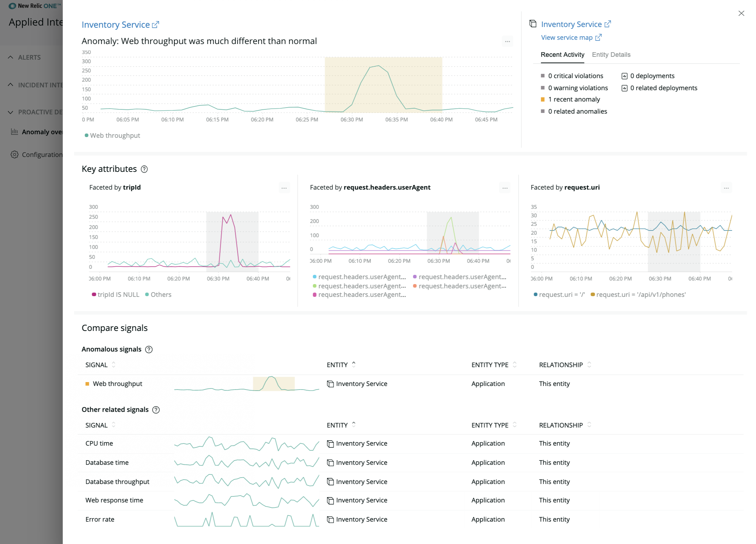Close the anomaly detail panel
Screen dimensions: 756x544
(741, 13)
